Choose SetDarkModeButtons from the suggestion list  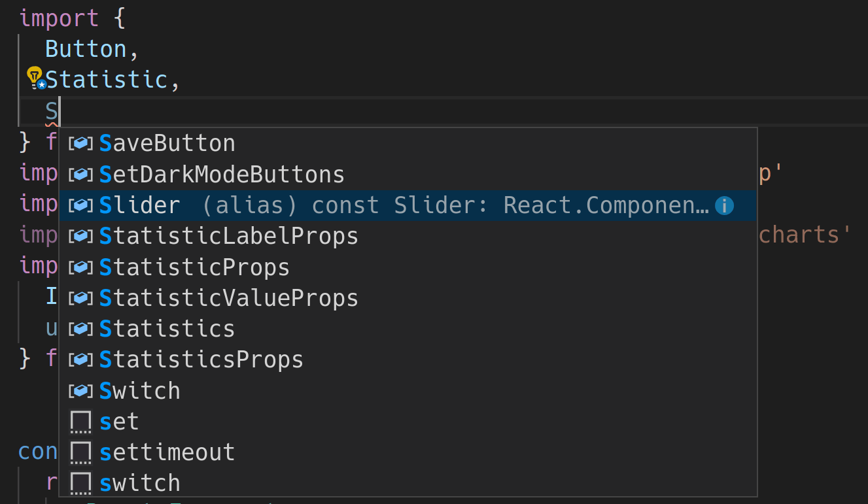(x=222, y=175)
